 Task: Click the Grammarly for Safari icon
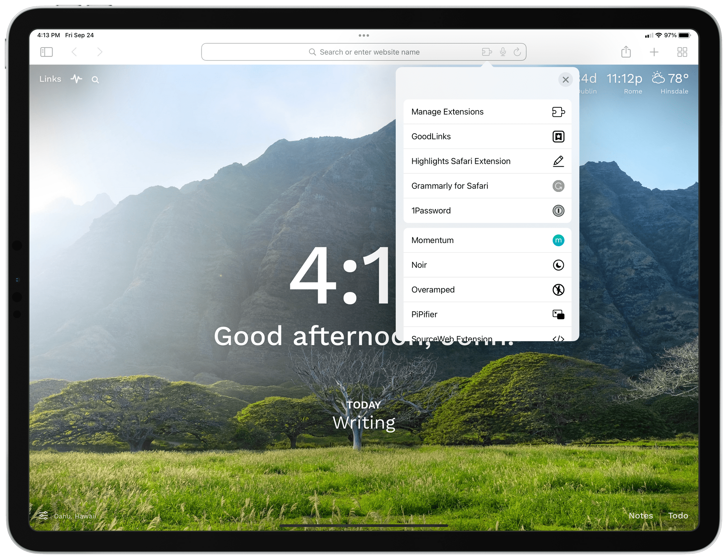558,186
